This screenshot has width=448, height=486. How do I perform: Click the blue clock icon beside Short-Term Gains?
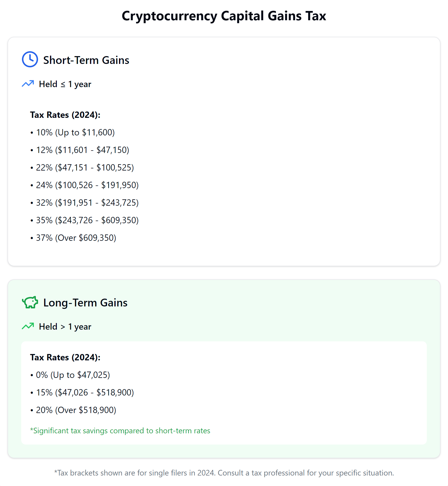point(30,59)
